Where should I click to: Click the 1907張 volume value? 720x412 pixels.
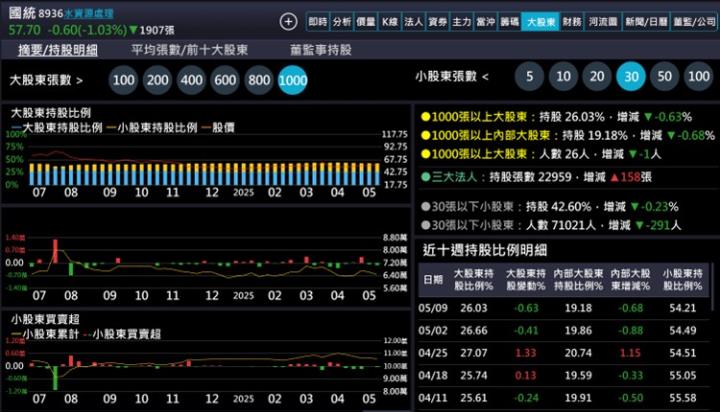[x=157, y=30]
